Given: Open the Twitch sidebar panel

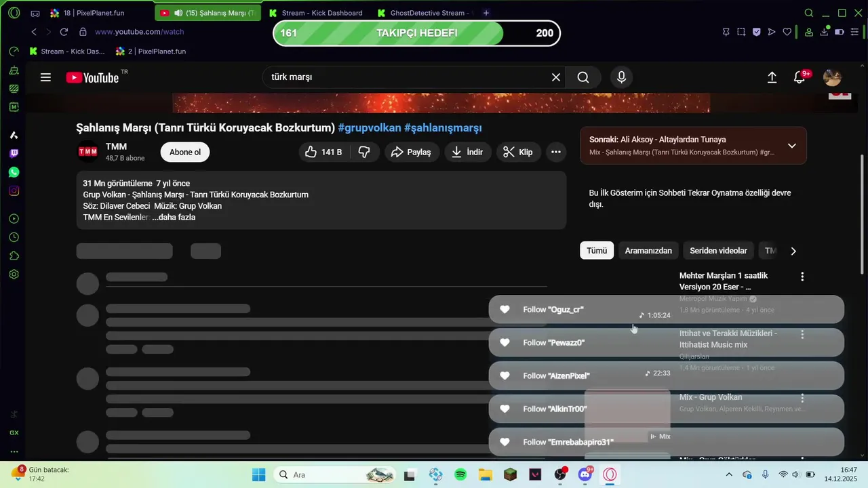Looking at the screenshot, I should tap(14, 154).
